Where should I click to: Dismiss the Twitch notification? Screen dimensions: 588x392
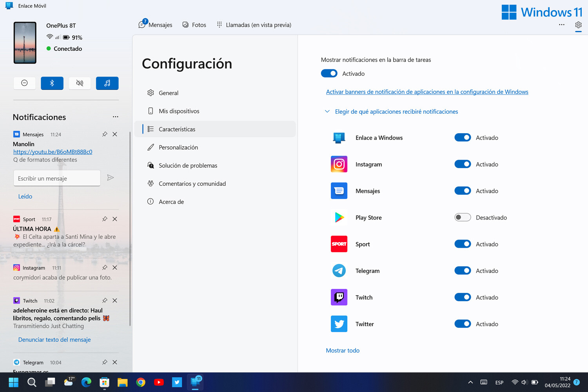click(115, 301)
